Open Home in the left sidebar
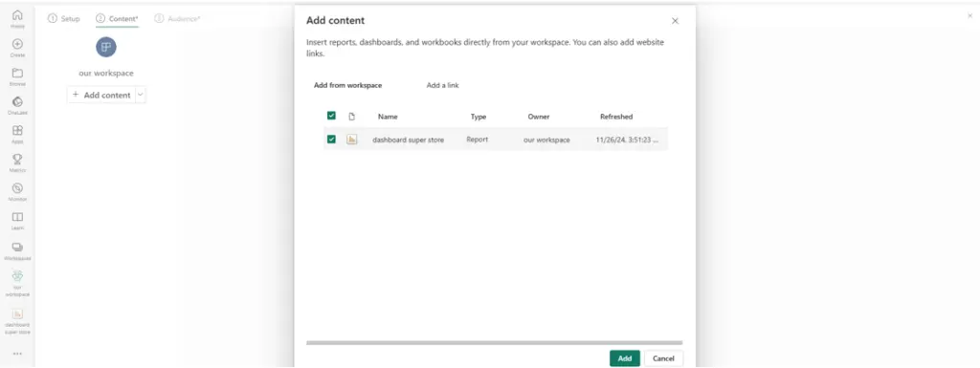This screenshot has height=368, width=980. pos(17,19)
